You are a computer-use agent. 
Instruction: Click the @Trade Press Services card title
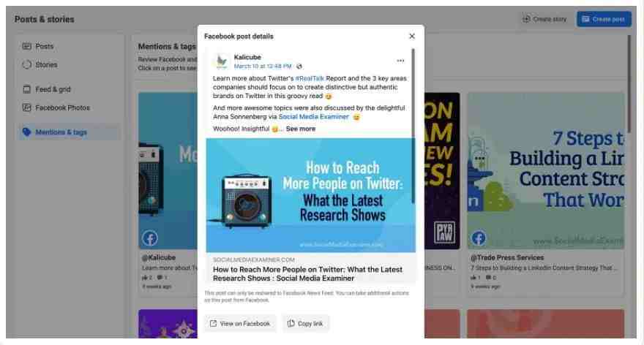(x=507, y=257)
